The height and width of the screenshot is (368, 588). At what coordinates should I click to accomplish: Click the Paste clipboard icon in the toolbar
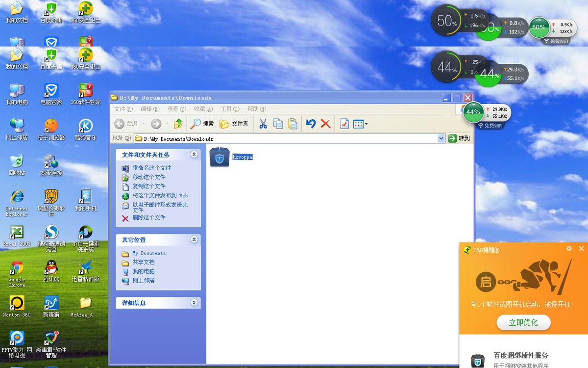tap(293, 124)
